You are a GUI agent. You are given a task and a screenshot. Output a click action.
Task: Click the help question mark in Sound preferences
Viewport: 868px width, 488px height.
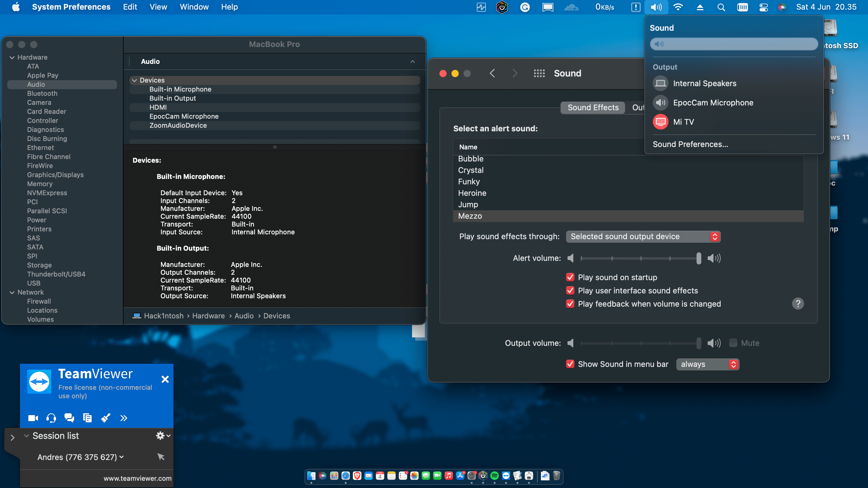(x=798, y=303)
